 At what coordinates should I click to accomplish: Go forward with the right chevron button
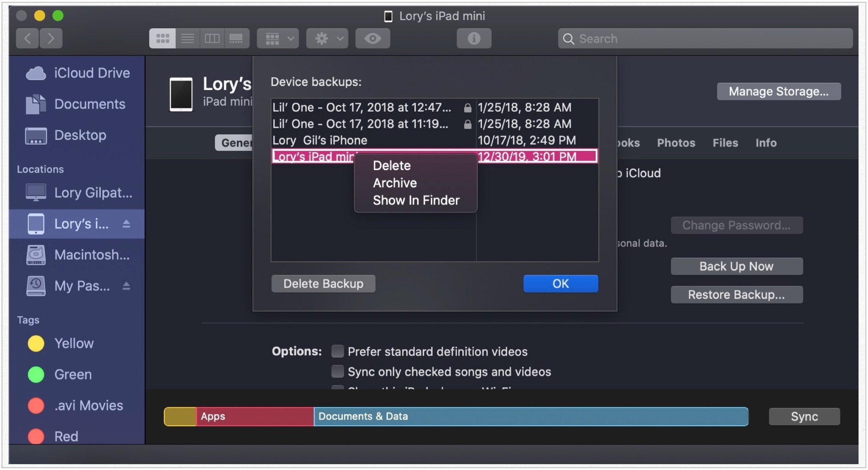[x=51, y=39]
